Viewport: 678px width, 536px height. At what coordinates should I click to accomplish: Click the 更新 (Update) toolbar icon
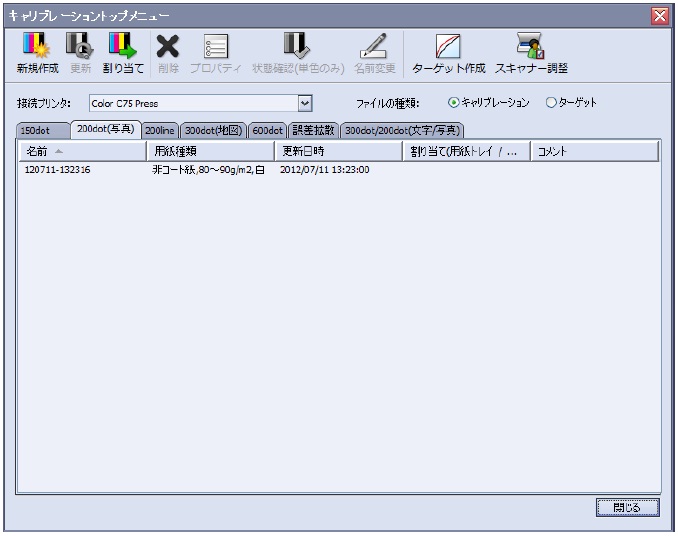click(82, 46)
